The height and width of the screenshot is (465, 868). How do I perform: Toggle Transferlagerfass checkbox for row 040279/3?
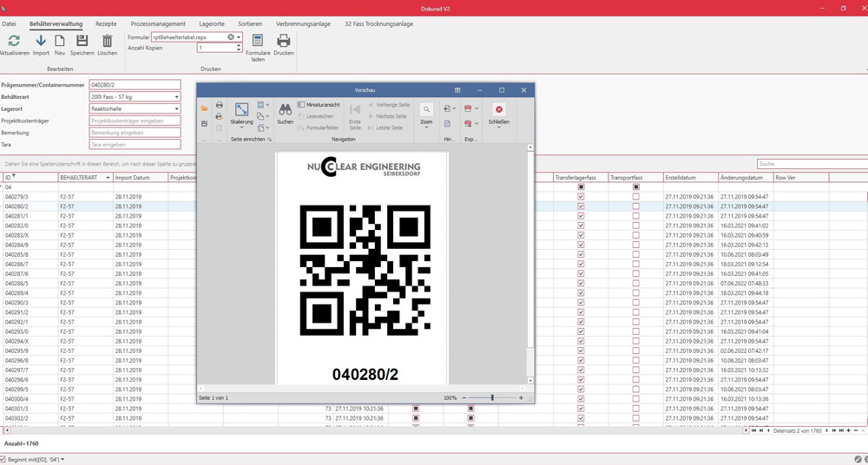tap(581, 197)
